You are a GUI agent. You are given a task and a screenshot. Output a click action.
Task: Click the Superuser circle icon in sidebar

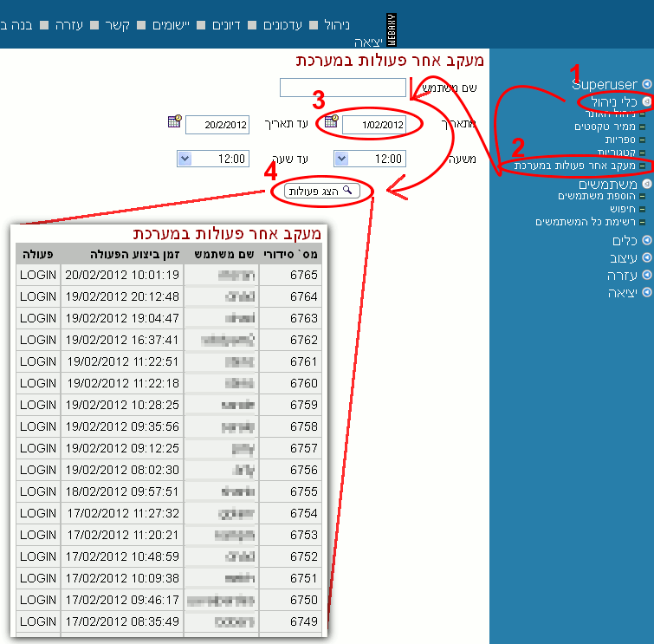coord(647,84)
